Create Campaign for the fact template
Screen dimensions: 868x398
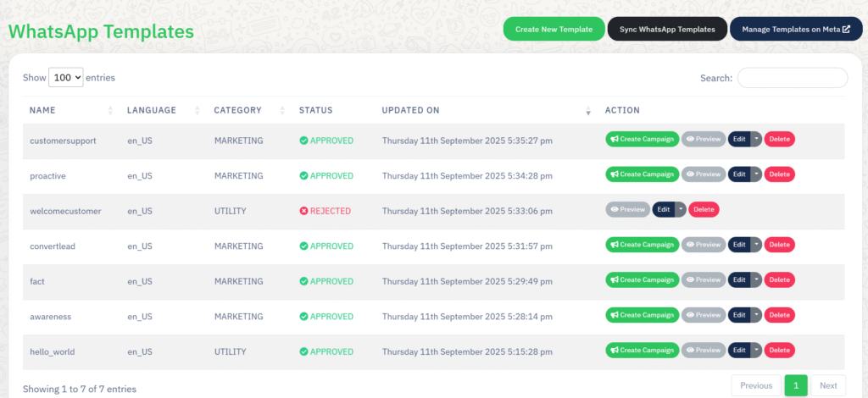[643, 279]
